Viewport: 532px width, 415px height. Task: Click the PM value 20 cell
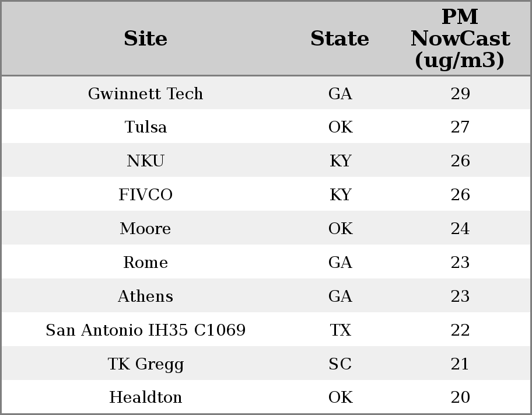pyautogui.click(x=460, y=397)
